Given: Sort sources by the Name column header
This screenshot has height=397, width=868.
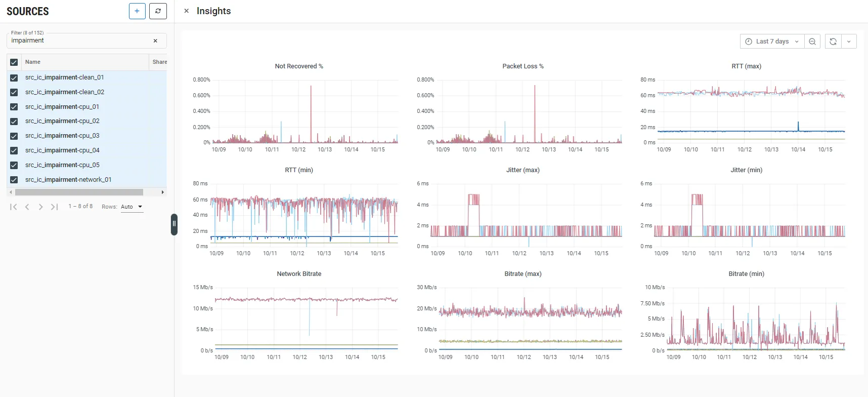Looking at the screenshot, I should tap(33, 62).
